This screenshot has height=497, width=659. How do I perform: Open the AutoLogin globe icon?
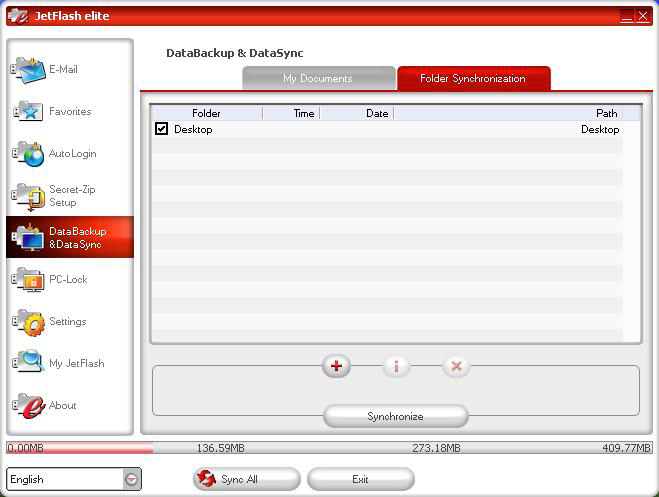[x=28, y=154]
